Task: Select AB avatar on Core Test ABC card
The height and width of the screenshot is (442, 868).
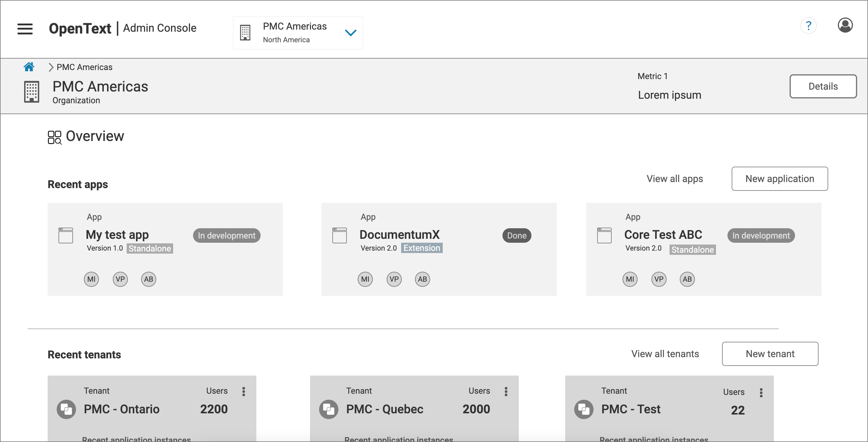Action: (687, 279)
